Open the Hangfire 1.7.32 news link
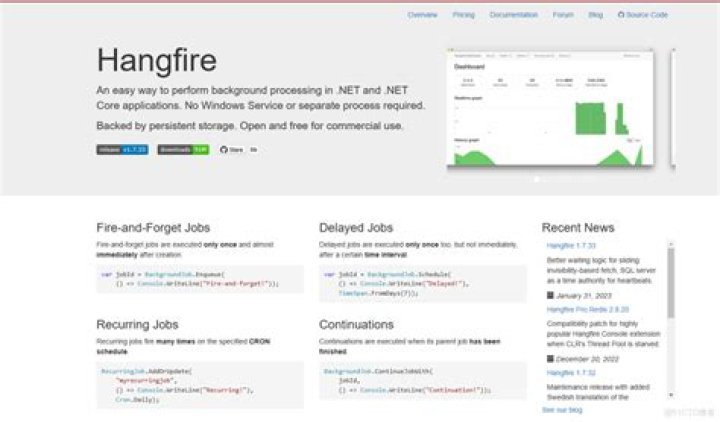Viewport: 720px width, 422px height. 571,373
